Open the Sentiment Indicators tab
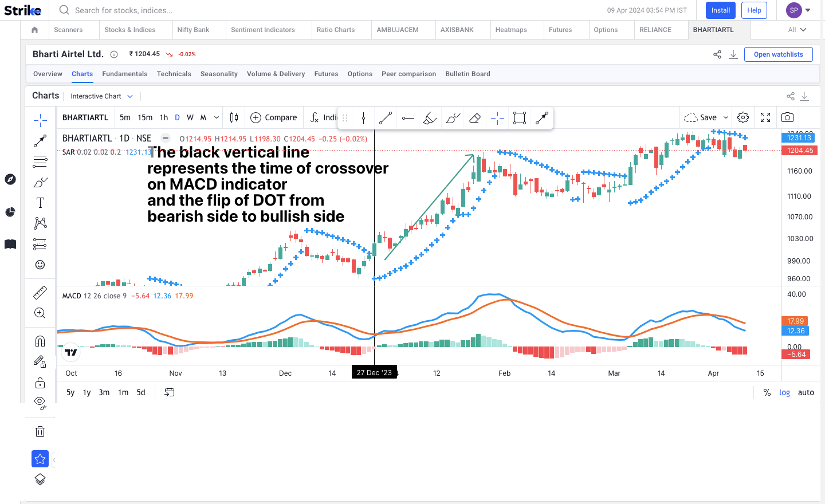The height and width of the screenshot is (504, 825). pos(263,30)
